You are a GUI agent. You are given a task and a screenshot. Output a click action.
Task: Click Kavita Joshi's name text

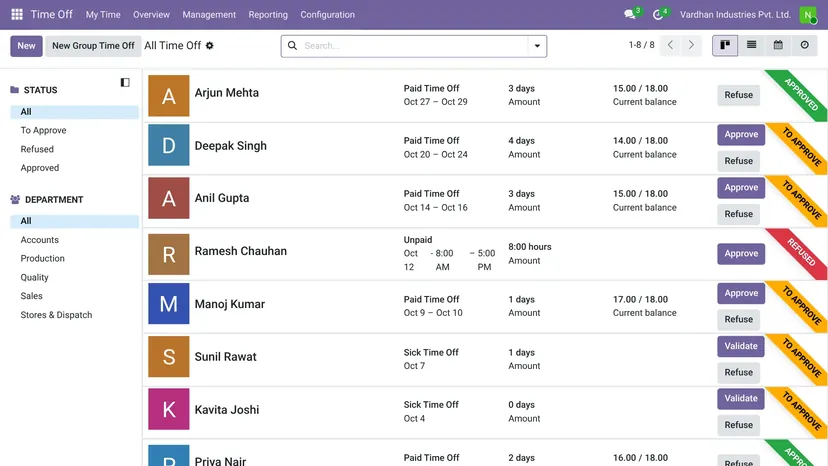pos(227,410)
